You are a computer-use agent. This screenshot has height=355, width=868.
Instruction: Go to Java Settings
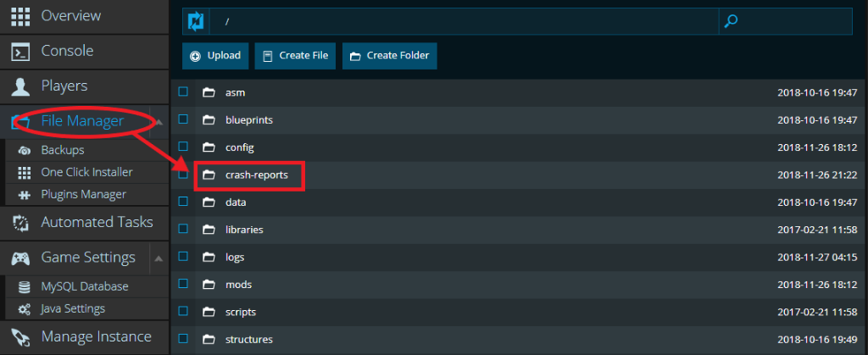(x=73, y=308)
